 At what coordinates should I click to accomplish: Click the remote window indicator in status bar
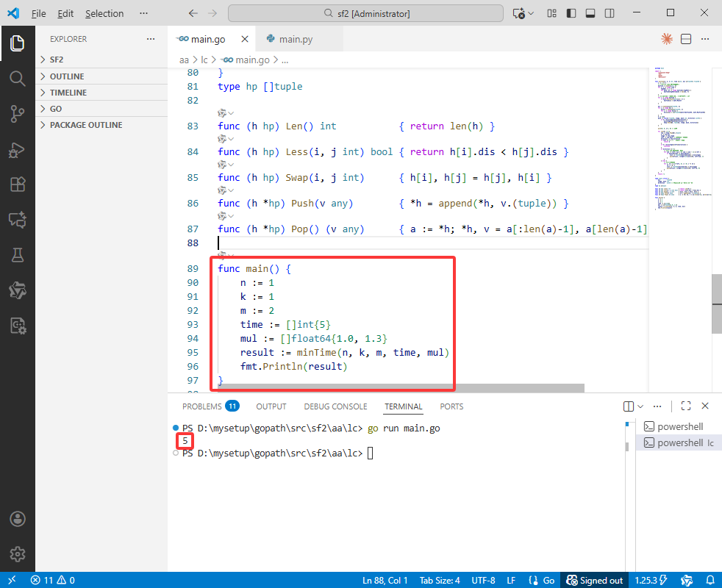12,580
